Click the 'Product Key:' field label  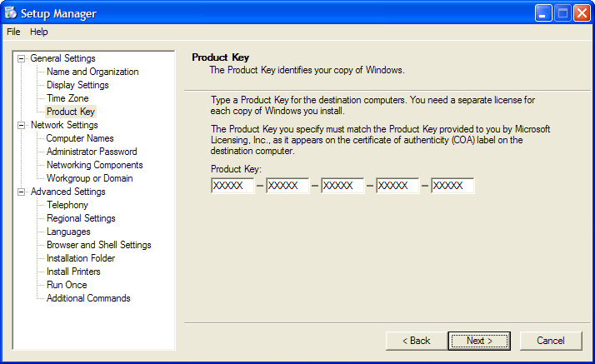(x=236, y=169)
